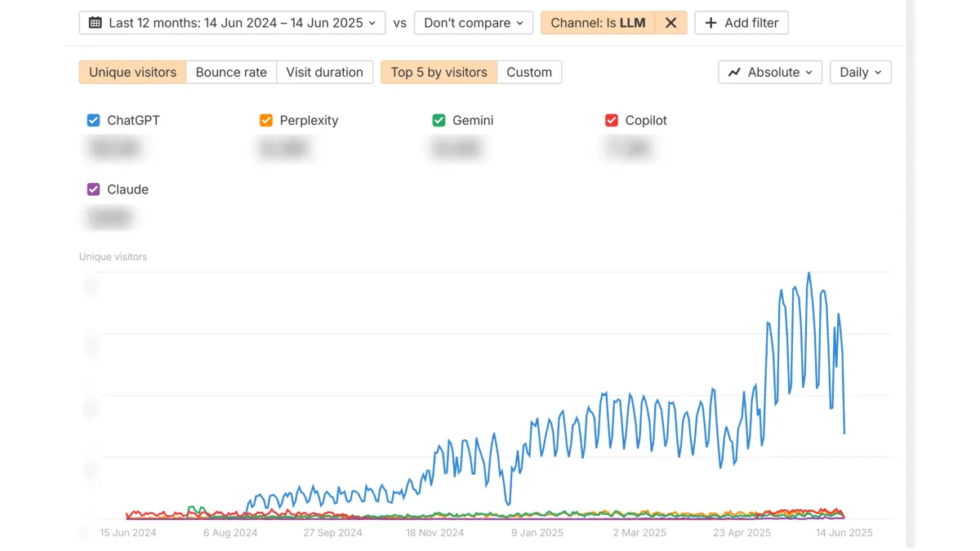The image size is (980, 551).
Task: Open the Absolute metric display dropdown
Action: [x=769, y=72]
